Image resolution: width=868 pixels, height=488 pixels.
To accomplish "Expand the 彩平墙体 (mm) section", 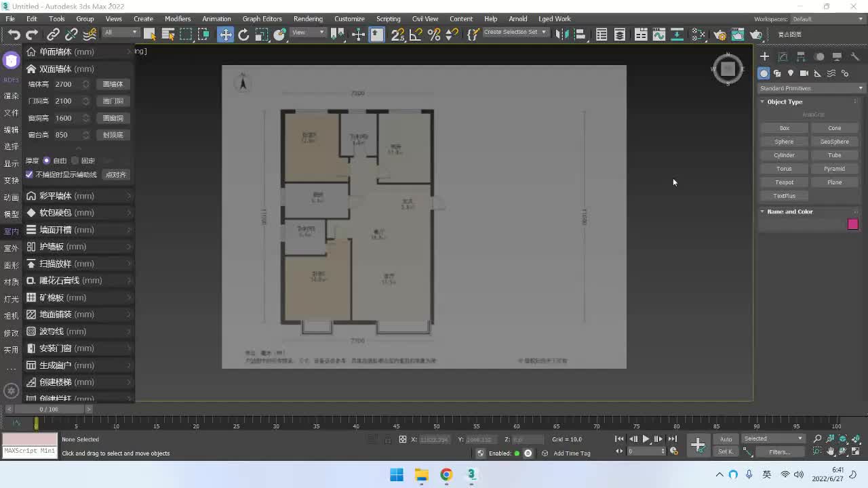I will [79, 196].
